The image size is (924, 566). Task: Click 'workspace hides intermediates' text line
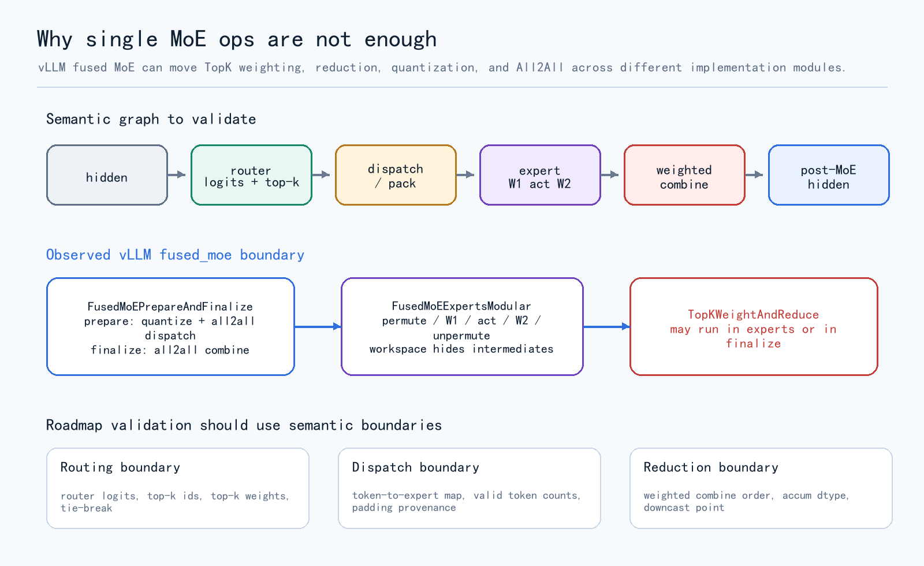pos(461,349)
